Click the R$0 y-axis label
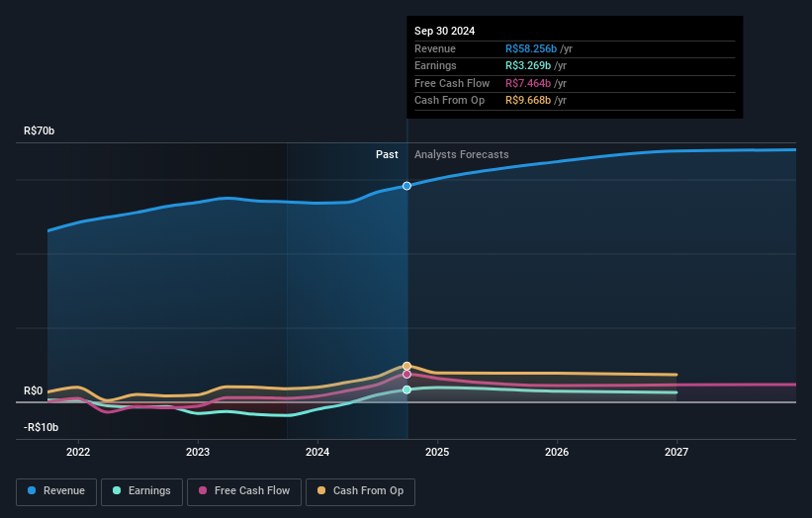This screenshot has width=812, height=518. (x=34, y=390)
